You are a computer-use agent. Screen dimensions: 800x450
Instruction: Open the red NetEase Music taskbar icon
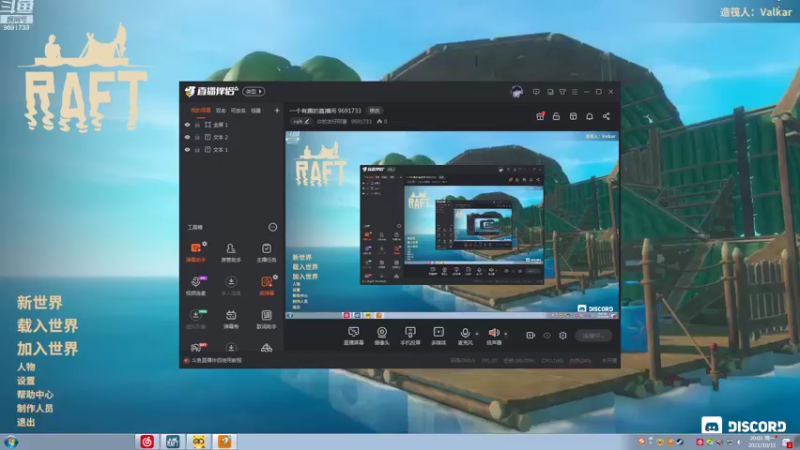[x=147, y=441]
